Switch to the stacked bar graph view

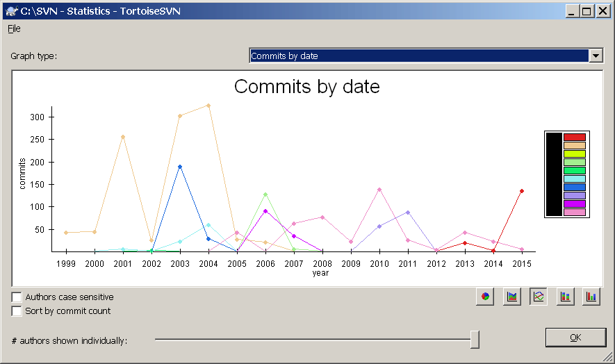[565, 297]
